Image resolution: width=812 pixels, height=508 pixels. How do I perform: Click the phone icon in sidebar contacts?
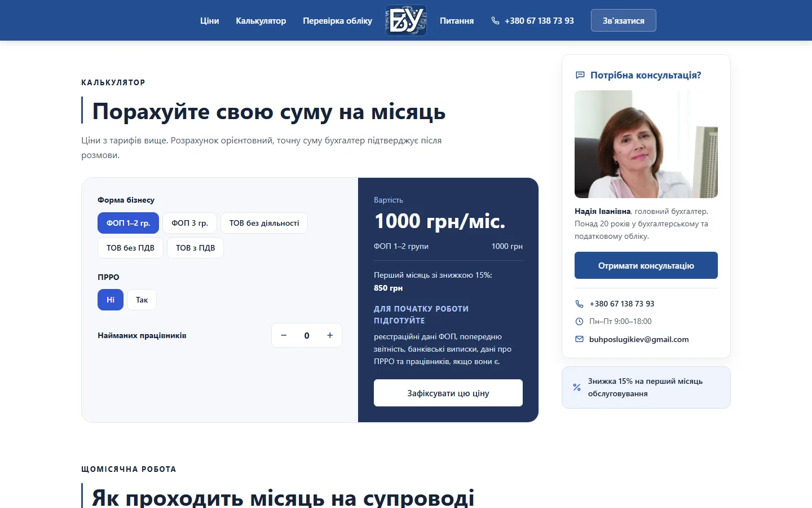[x=579, y=304]
